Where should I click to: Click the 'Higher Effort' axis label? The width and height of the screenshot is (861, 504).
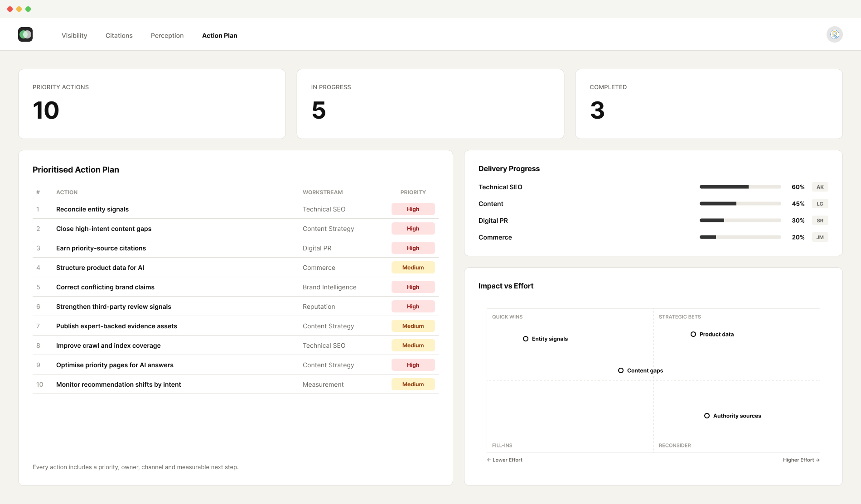coord(801,460)
